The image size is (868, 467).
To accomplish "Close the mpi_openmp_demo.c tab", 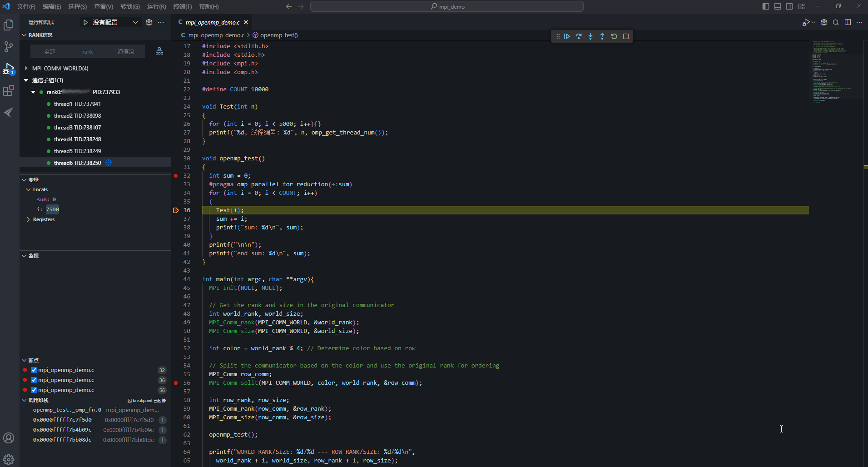I will pos(246,22).
